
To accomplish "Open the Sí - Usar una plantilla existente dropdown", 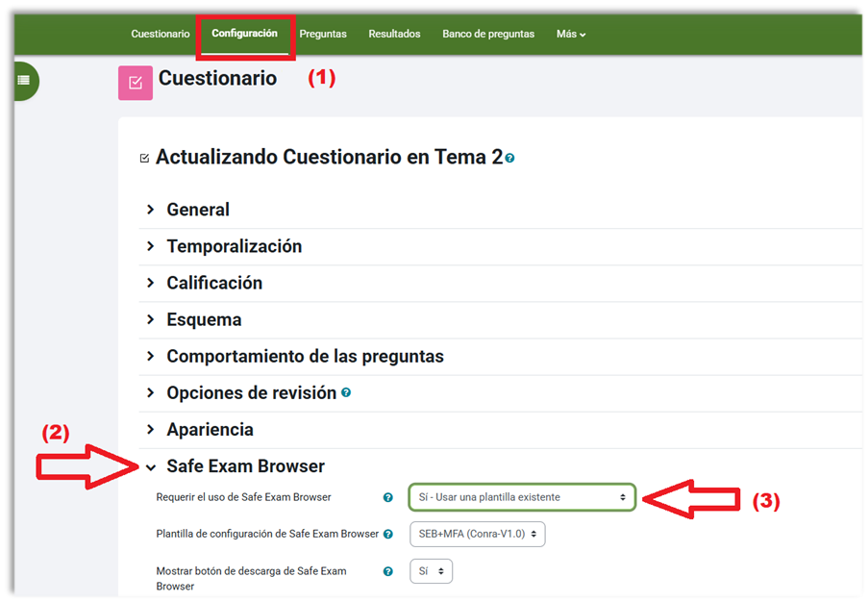I will (522, 497).
